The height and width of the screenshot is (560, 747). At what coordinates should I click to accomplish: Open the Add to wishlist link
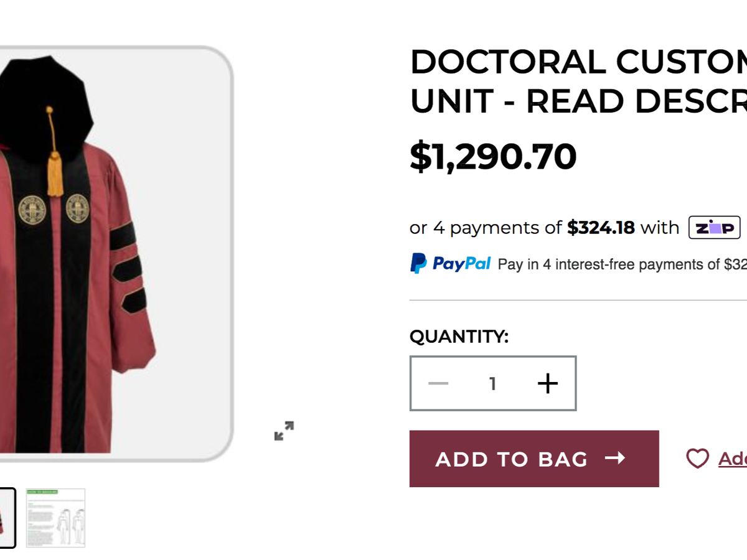[x=732, y=459]
